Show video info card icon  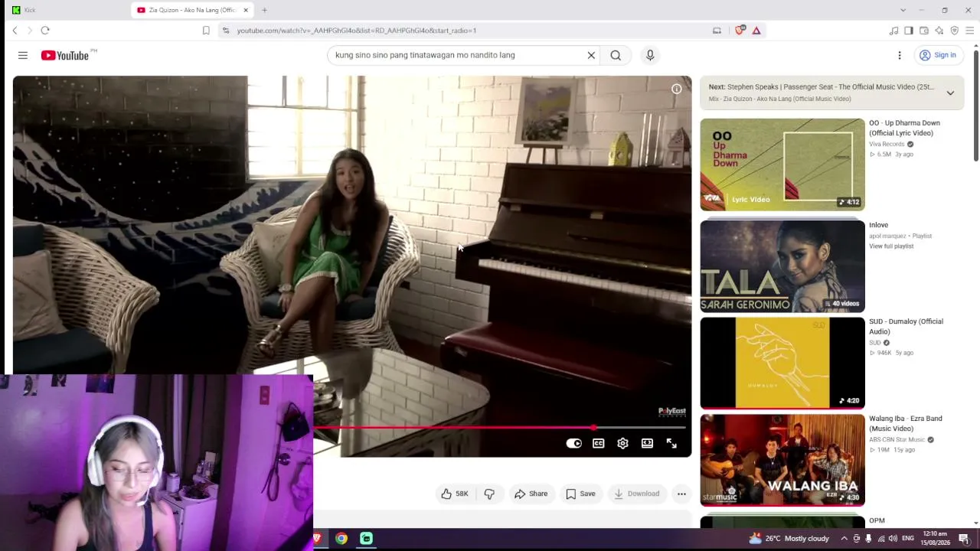677,89
